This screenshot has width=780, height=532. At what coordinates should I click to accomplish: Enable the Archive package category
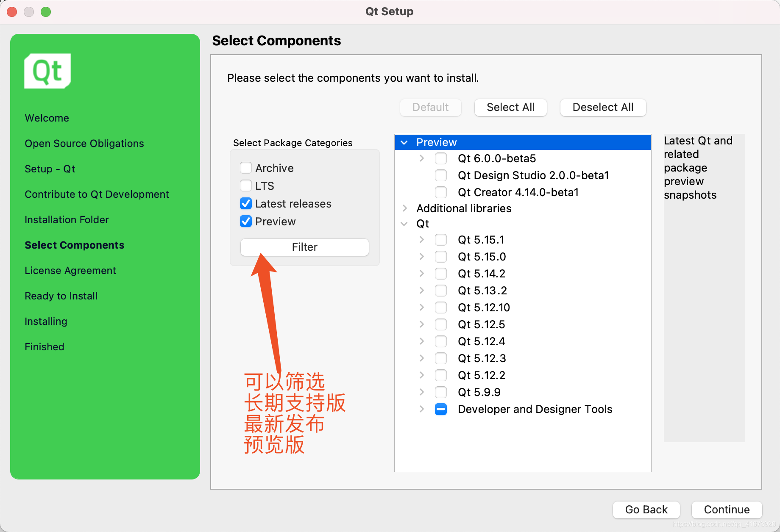(x=245, y=168)
